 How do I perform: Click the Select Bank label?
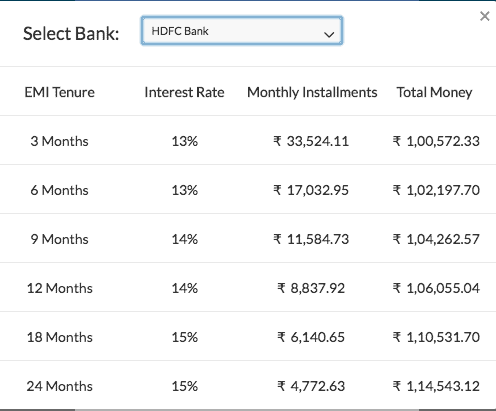pos(71,34)
